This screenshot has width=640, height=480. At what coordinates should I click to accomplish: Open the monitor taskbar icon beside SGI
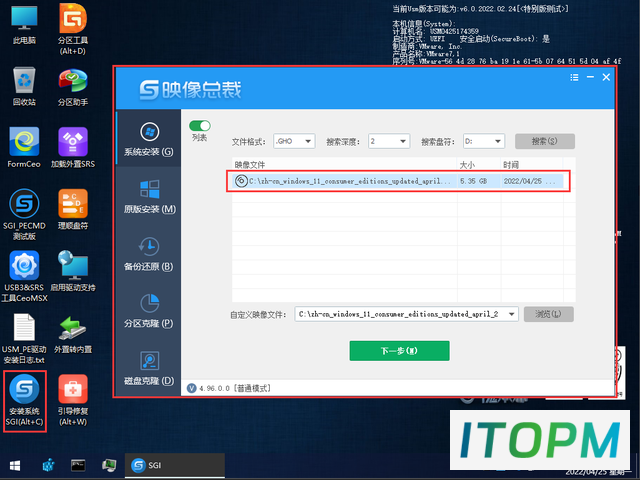pyautogui.click(x=109, y=465)
